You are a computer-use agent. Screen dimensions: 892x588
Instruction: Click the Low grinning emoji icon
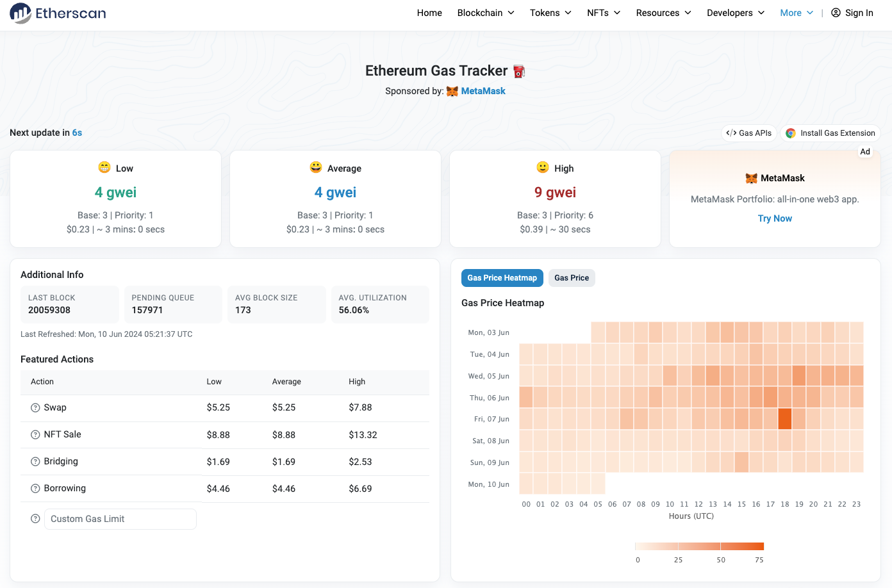click(104, 167)
